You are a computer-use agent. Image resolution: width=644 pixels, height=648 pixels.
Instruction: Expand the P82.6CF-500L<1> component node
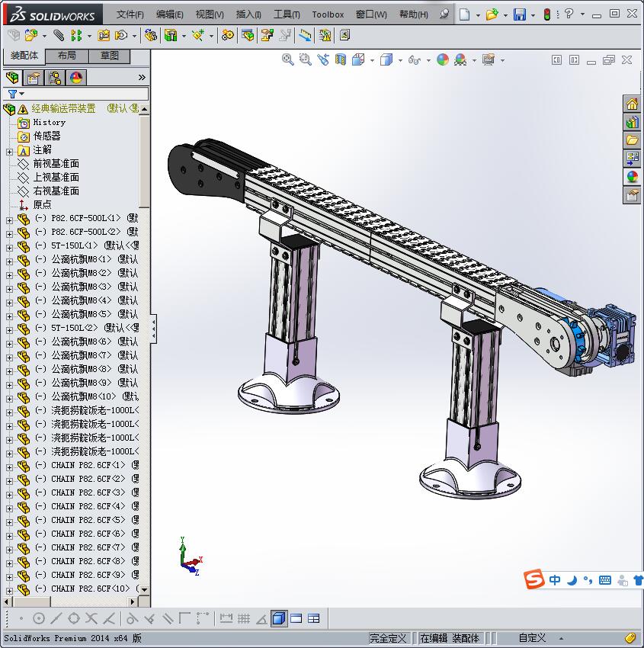click(x=9, y=220)
